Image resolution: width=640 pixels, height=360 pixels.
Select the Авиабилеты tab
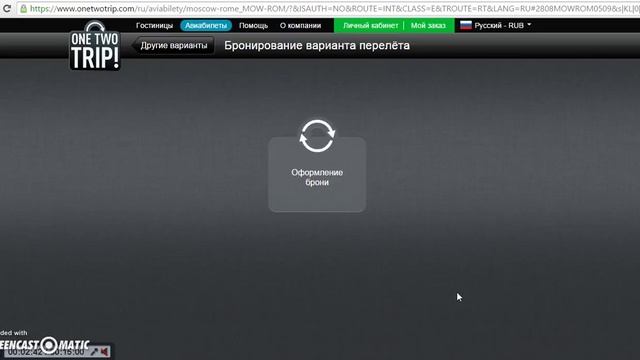click(206, 25)
